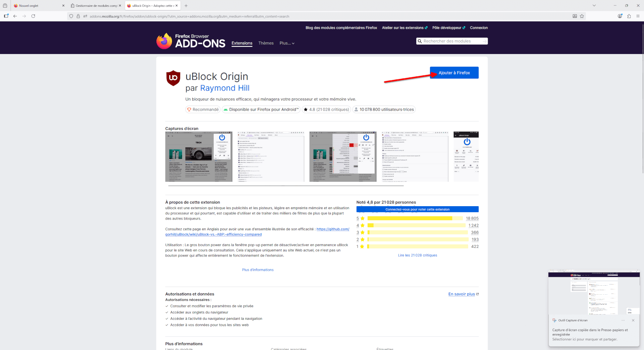The height and width of the screenshot is (350, 644).
Task: Open the 'Thèmes' navigation item
Action: (266, 43)
